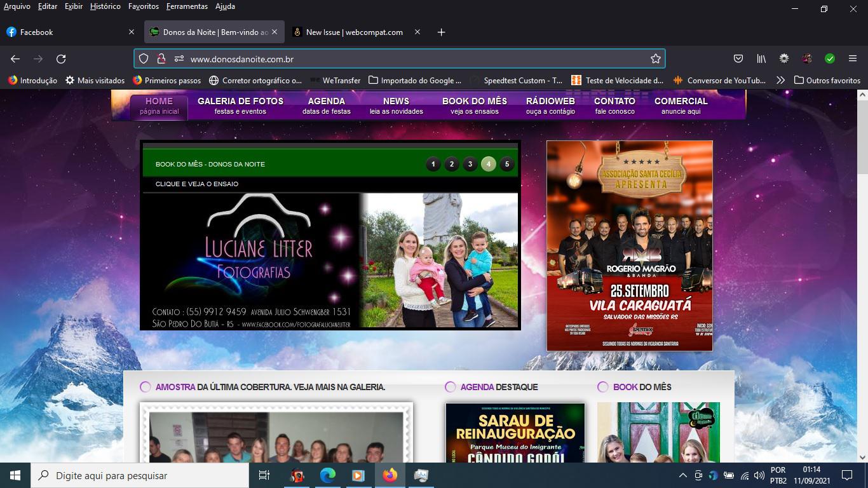Screen dimensions: 868x488
Task: Close the Donos da Noite tab
Action: point(275,32)
